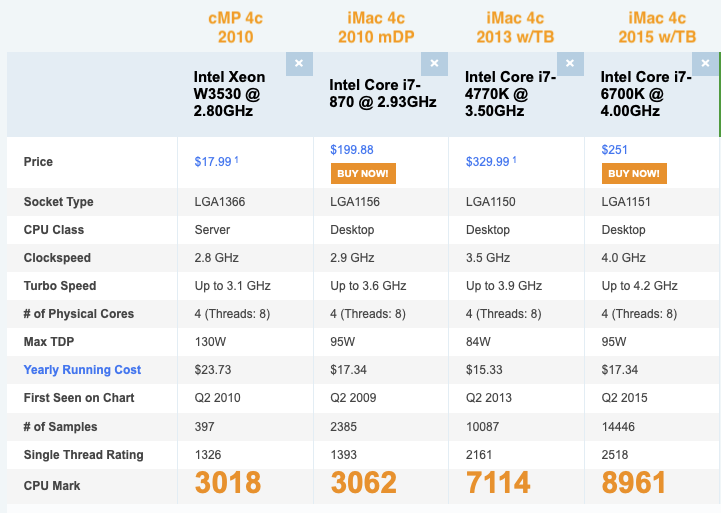Image resolution: width=721 pixels, height=513 pixels.
Task: Click the Intel Core i7-4770K @ 3.50GHz name
Action: [x=510, y=94]
